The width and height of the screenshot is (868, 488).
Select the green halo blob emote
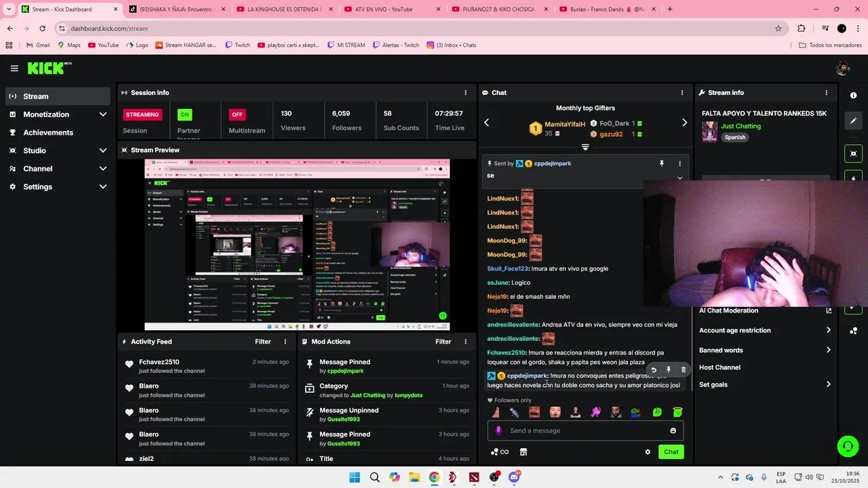(677, 412)
